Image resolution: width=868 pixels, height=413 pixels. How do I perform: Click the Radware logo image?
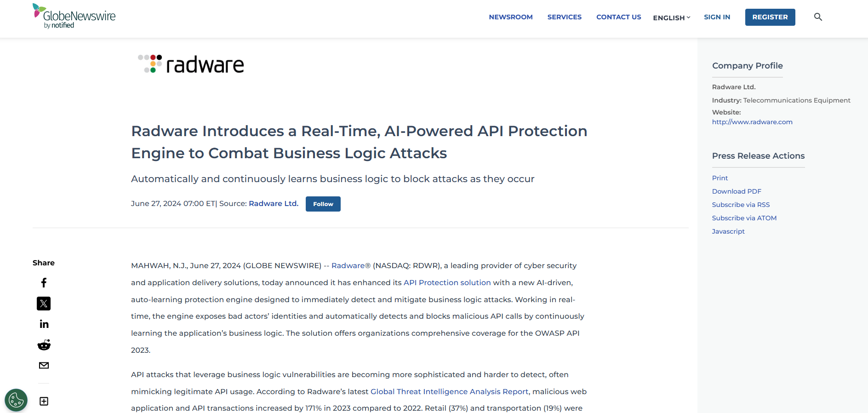coord(191,64)
